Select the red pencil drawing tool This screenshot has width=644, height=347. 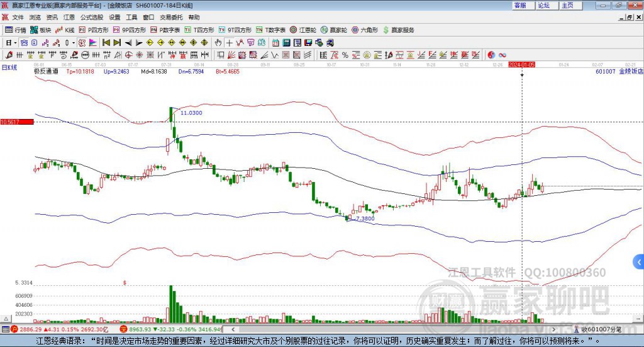pos(9,55)
